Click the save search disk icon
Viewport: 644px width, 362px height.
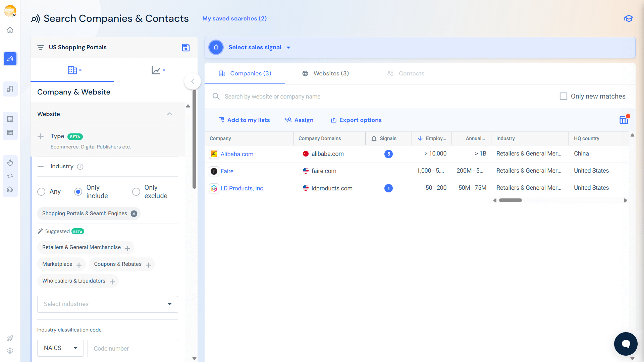coord(185,48)
